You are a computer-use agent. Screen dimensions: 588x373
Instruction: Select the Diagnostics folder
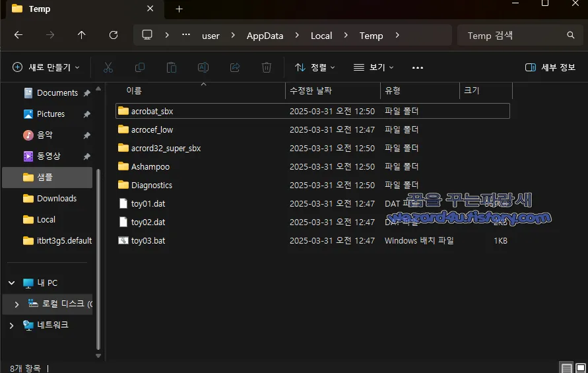click(x=313, y=185)
